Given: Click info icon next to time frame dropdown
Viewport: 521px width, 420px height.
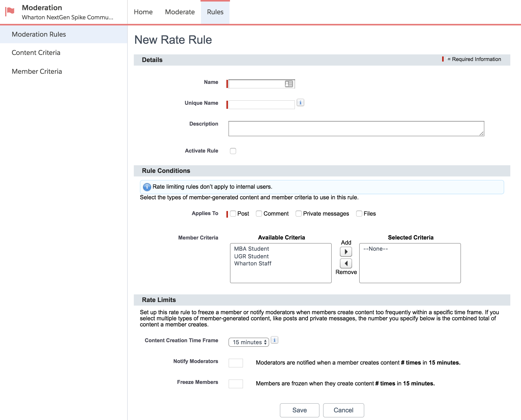Looking at the screenshot, I should click(274, 340).
